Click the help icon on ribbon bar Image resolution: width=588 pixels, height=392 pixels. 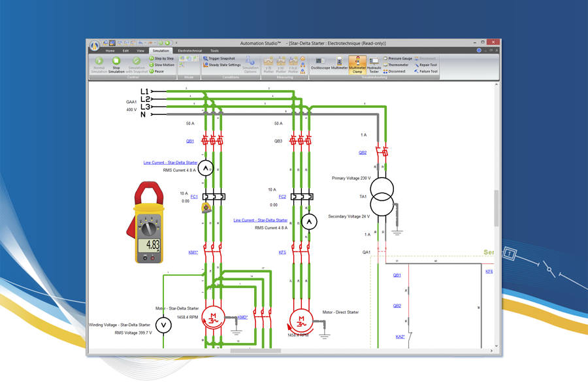(479, 50)
